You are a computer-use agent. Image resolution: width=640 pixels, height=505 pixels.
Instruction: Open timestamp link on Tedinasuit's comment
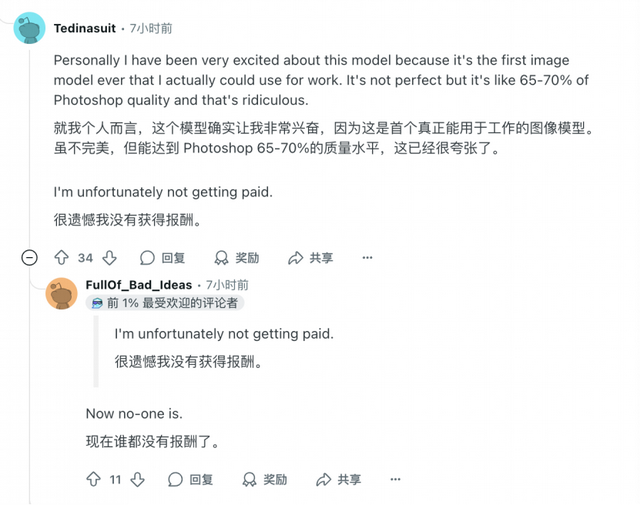[x=151, y=28]
